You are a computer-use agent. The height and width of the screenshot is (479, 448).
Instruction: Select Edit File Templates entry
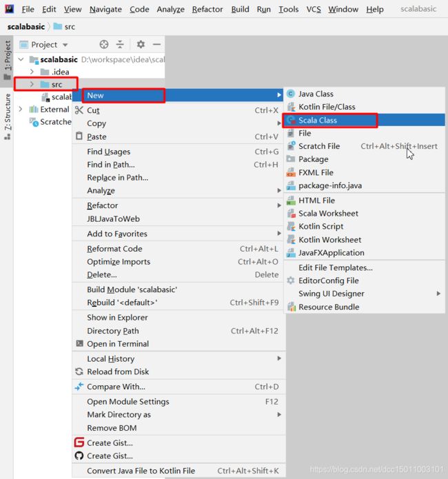pyautogui.click(x=365, y=267)
